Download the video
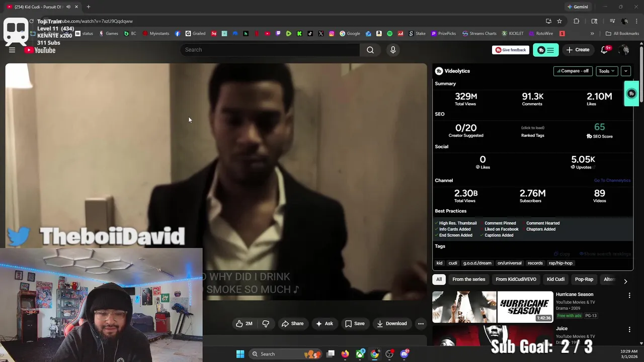Screen dimensions: 644x362 click(391, 324)
